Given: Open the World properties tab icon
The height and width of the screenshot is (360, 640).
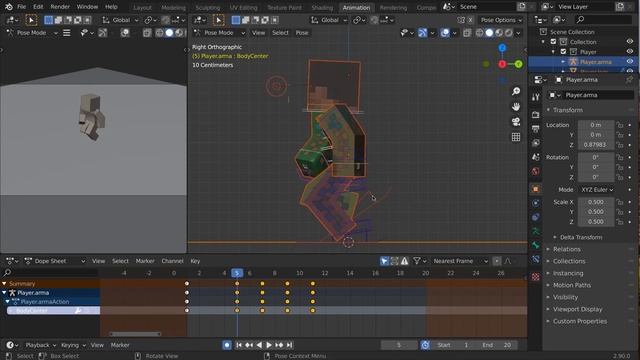Looking at the screenshot, I should tap(536, 171).
